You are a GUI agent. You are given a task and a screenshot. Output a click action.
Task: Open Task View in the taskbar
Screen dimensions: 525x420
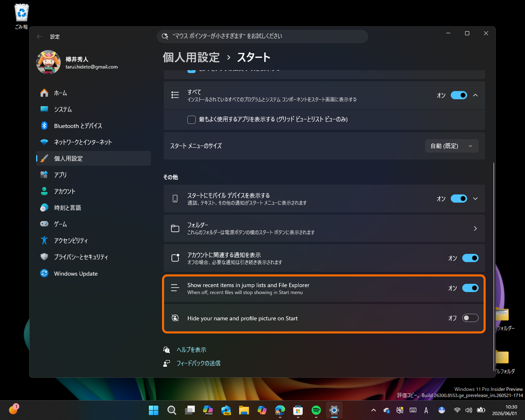click(x=190, y=410)
